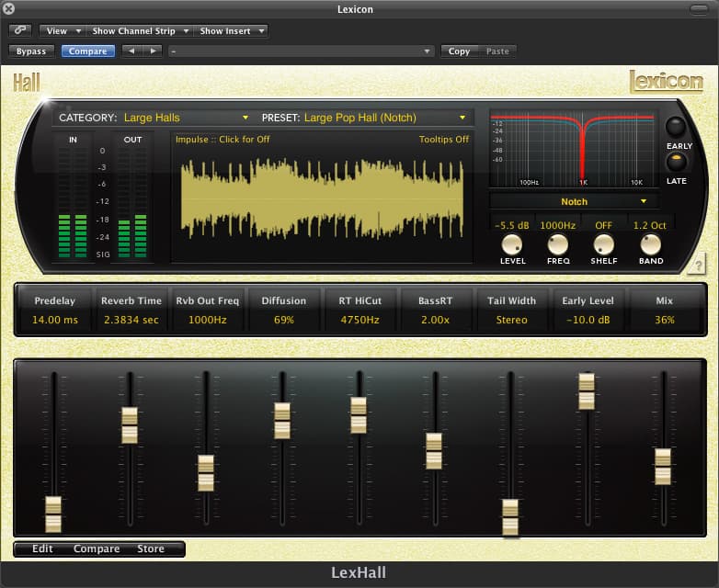This screenshot has width=719, height=588.
Task: Click the Lexicon logo
Action: click(x=666, y=83)
